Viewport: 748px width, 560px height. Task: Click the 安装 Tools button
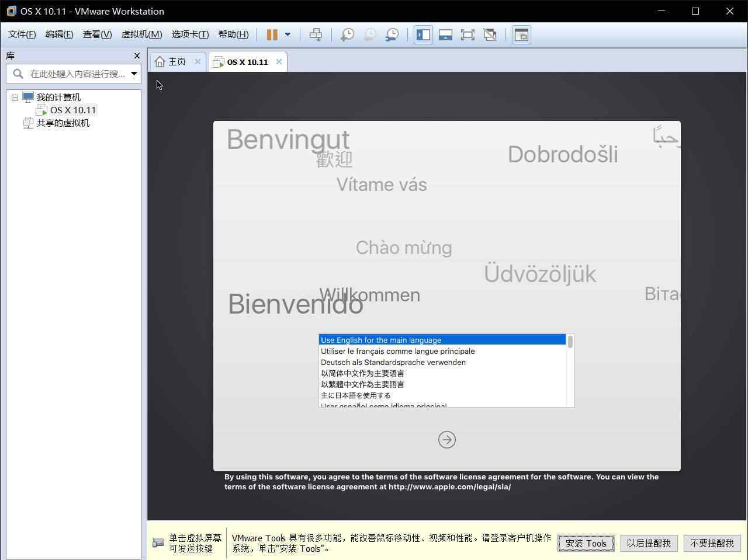(586, 543)
